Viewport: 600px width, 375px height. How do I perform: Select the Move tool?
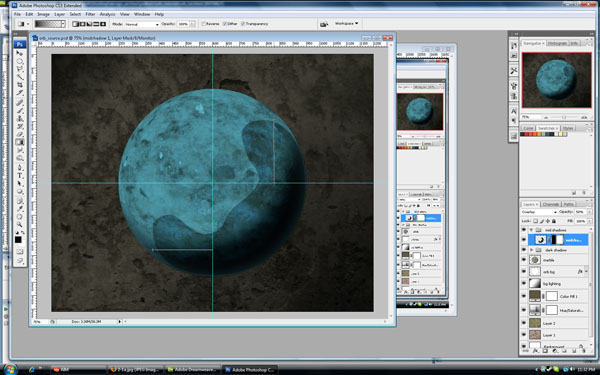point(19,53)
